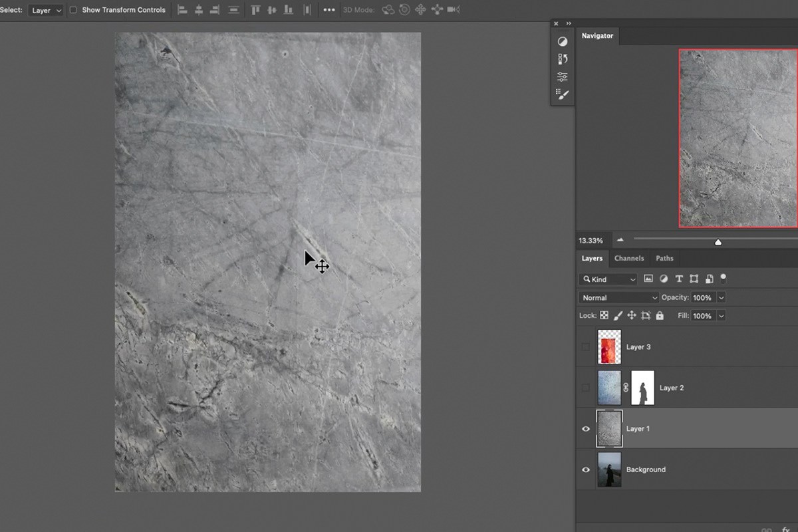The width and height of the screenshot is (798, 532).
Task: Click the zoom out mountain button
Action: coord(620,240)
